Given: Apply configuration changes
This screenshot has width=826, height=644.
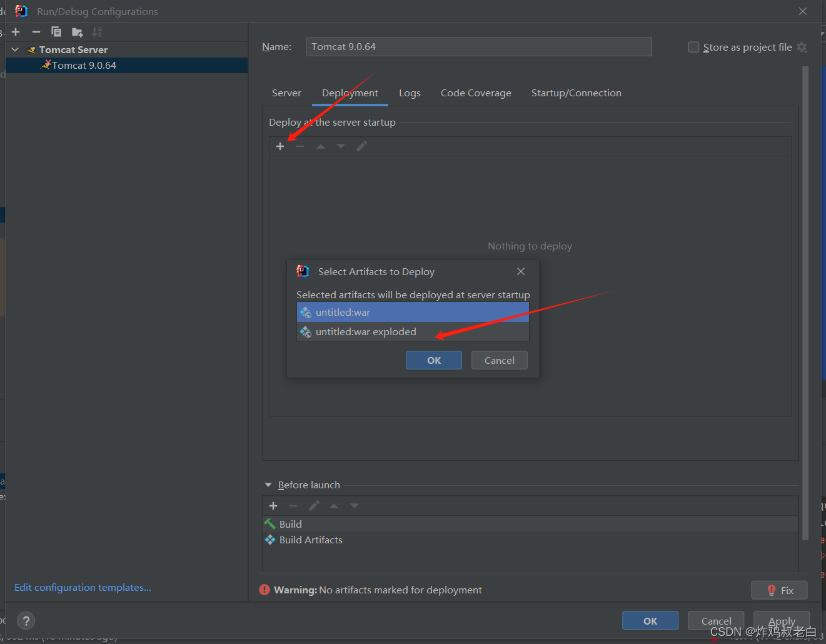Looking at the screenshot, I should 782,621.
